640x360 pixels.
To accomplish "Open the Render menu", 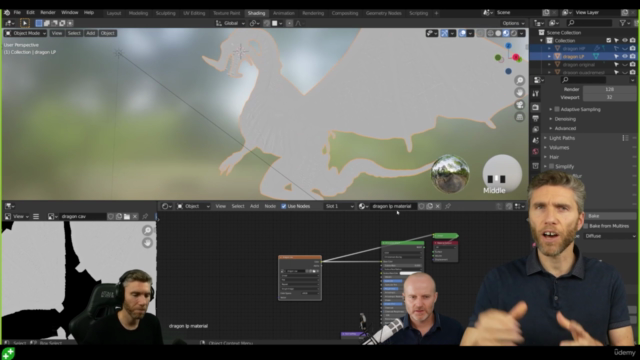I will 48,13.
